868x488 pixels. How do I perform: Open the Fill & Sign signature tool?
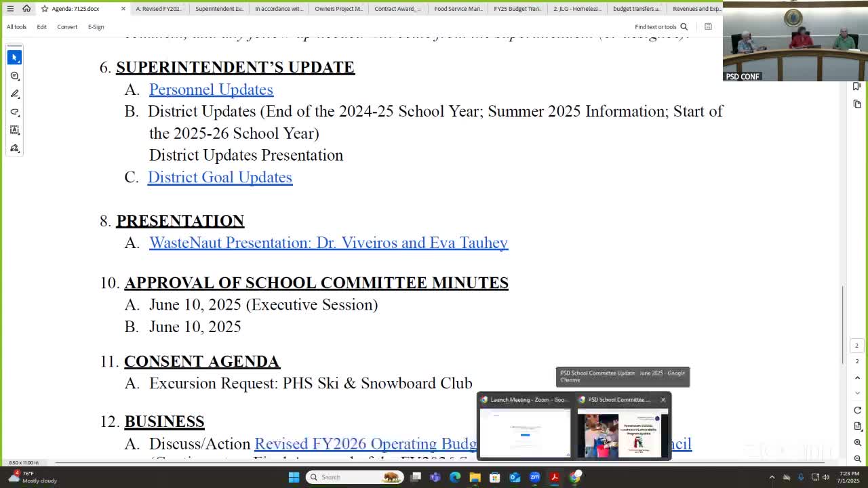[x=14, y=148]
